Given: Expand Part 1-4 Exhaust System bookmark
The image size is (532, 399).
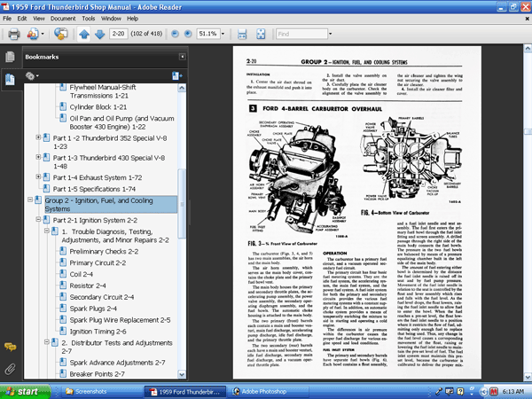Looking at the screenshot, I should [x=38, y=176].
